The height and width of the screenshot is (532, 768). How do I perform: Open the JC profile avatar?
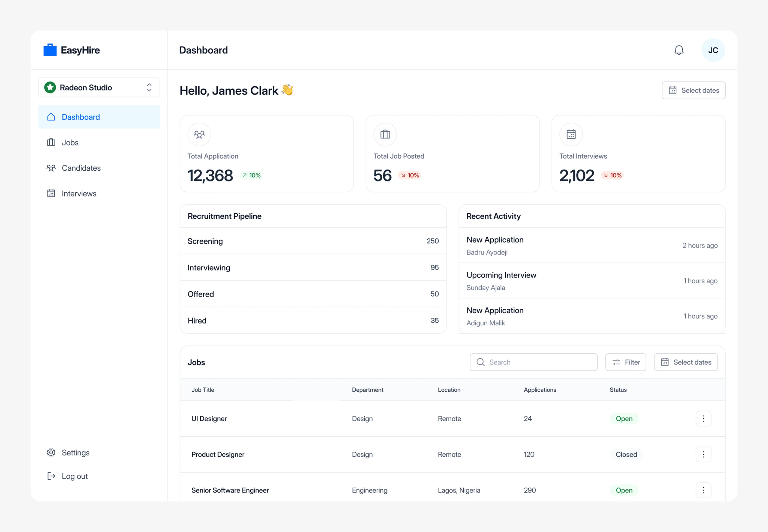pos(713,50)
